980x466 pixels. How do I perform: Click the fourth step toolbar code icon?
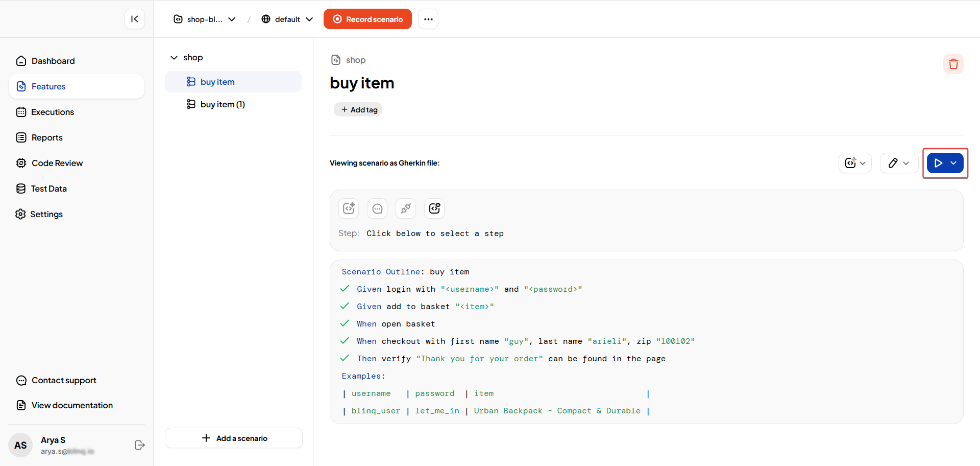pyautogui.click(x=434, y=208)
